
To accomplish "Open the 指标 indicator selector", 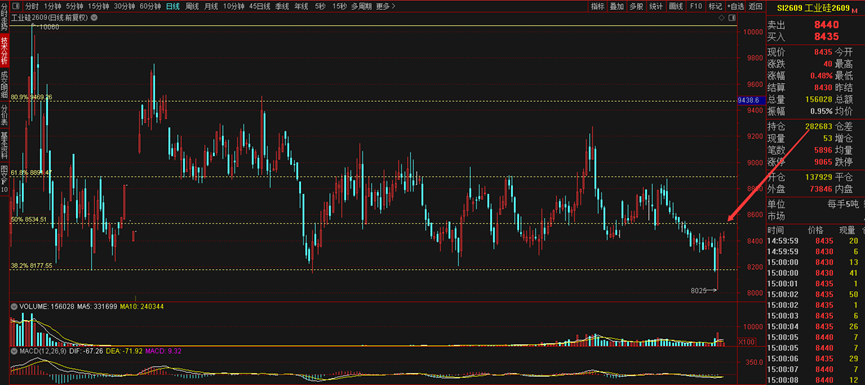I will pos(598,7).
